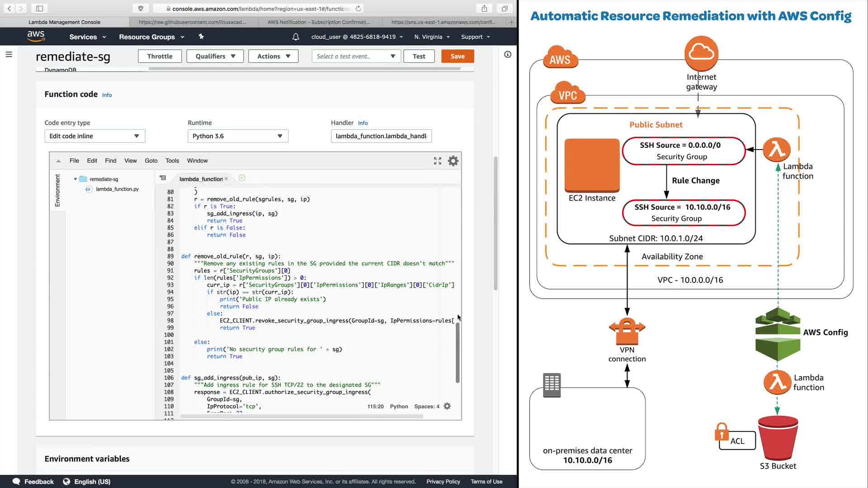Open Code entry type dropdown
Image resolution: width=868 pixels, height=488 pixels.
pos(94,136)
